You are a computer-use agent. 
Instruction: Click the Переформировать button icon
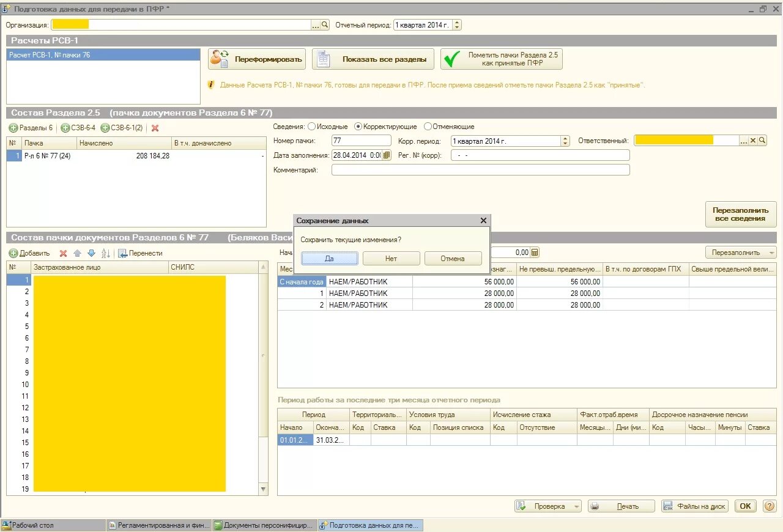219,59
